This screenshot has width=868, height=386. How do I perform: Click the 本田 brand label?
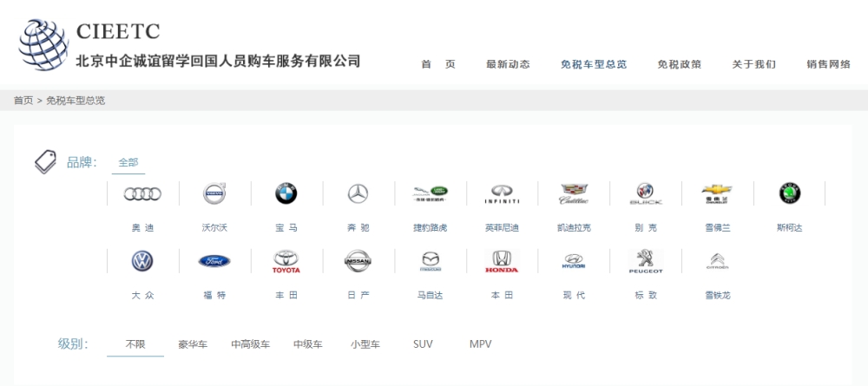pos(502,295)
